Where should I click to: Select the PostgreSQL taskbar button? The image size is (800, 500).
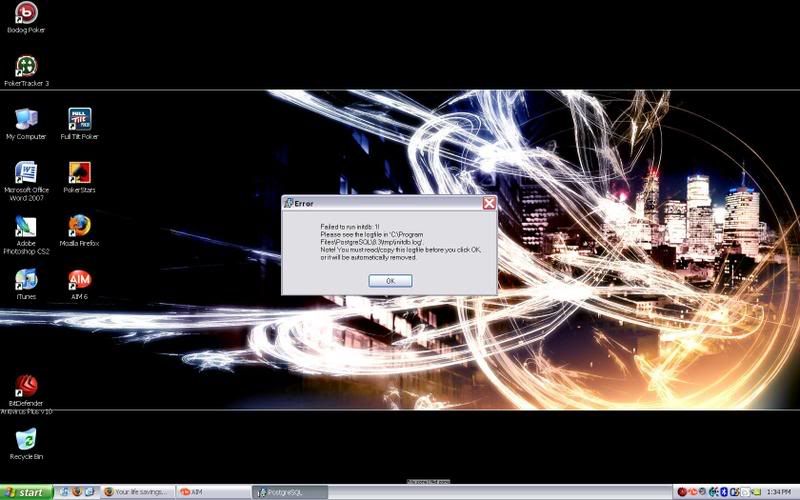[290, 492]
